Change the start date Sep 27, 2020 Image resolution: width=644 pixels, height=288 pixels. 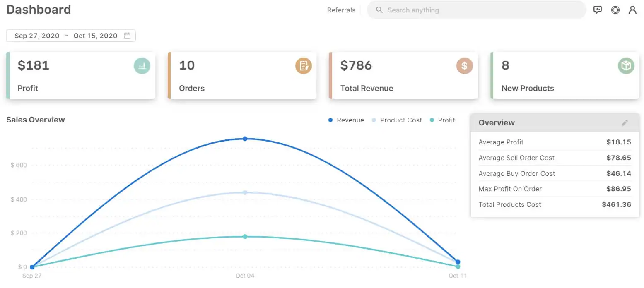(x=37, y=36)
